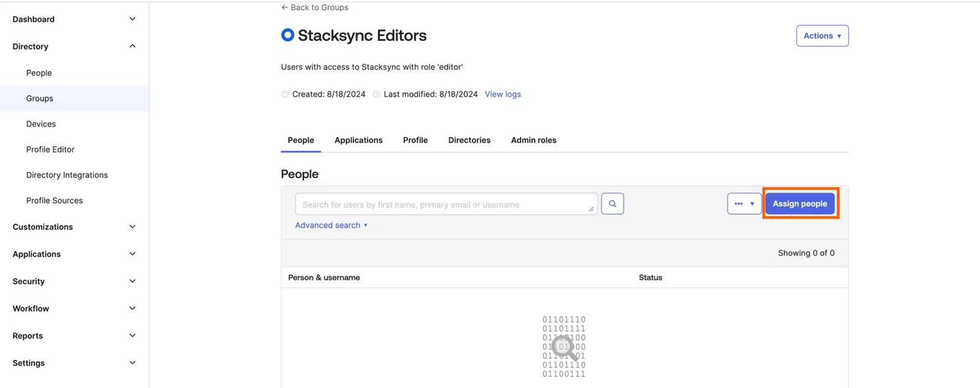
Task: Click the Created: 8/18/2024 text
Action: 328,94
